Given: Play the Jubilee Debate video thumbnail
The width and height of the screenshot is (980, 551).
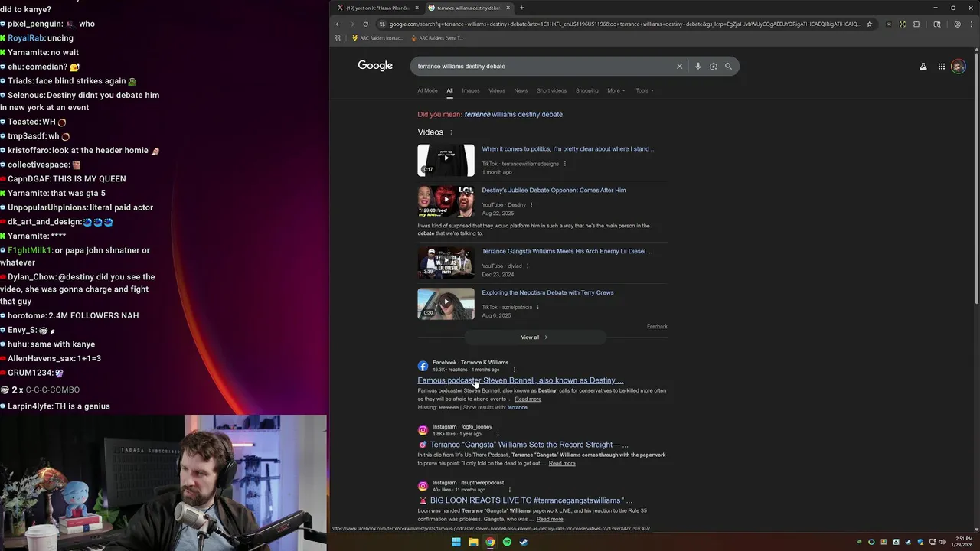Looking at the screenshot, I should [446, 201].
